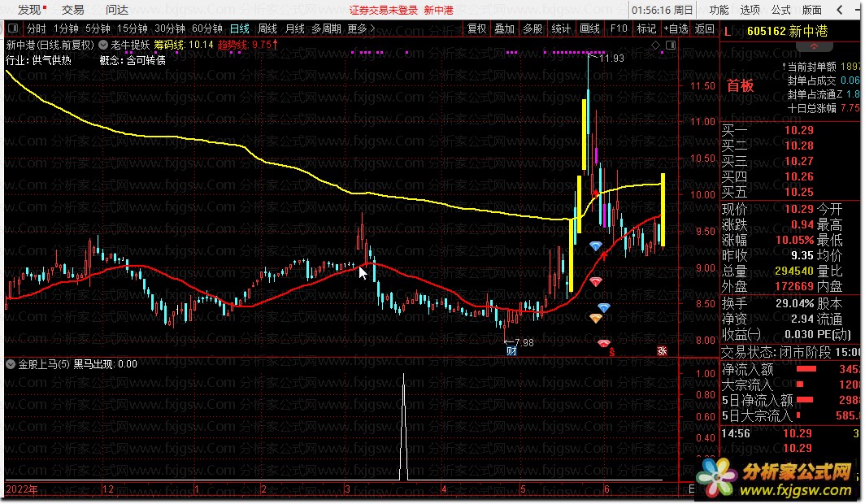The image size is (865, 504).
Task: Click the 涨幅 10.05% value
Action: point(795,241)
